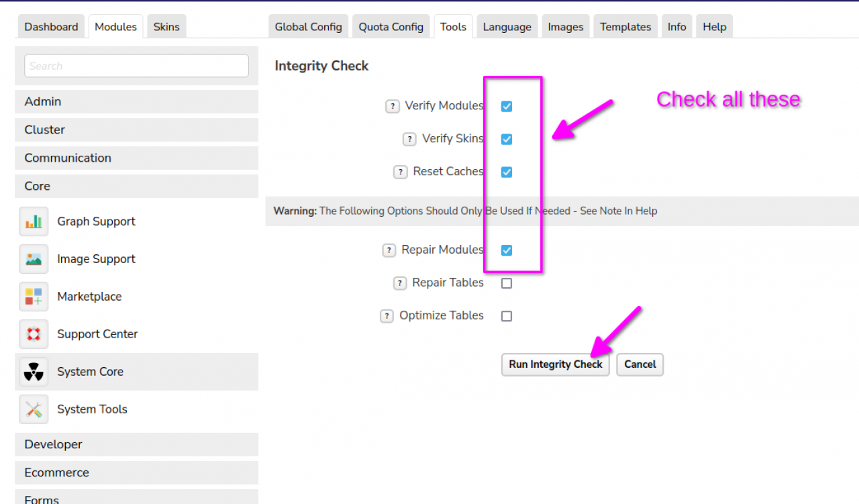Switch to the Global Config tab
859x504 pixels.
click(308, 27)
